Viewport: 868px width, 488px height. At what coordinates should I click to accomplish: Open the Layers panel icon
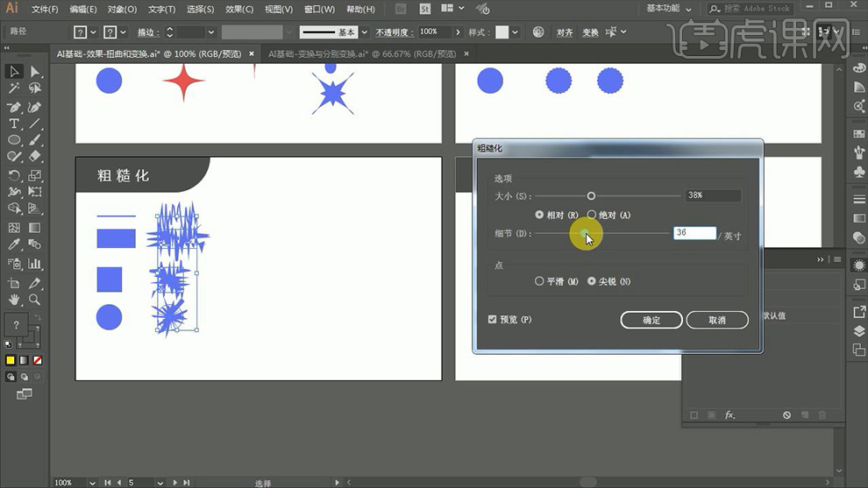click(859, 331)
